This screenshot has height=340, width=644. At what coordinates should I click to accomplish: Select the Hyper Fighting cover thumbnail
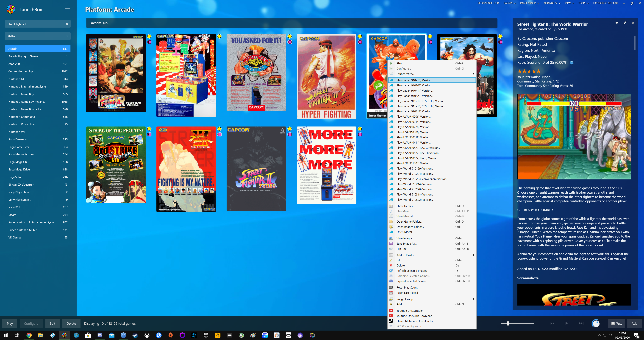[326, 77]
